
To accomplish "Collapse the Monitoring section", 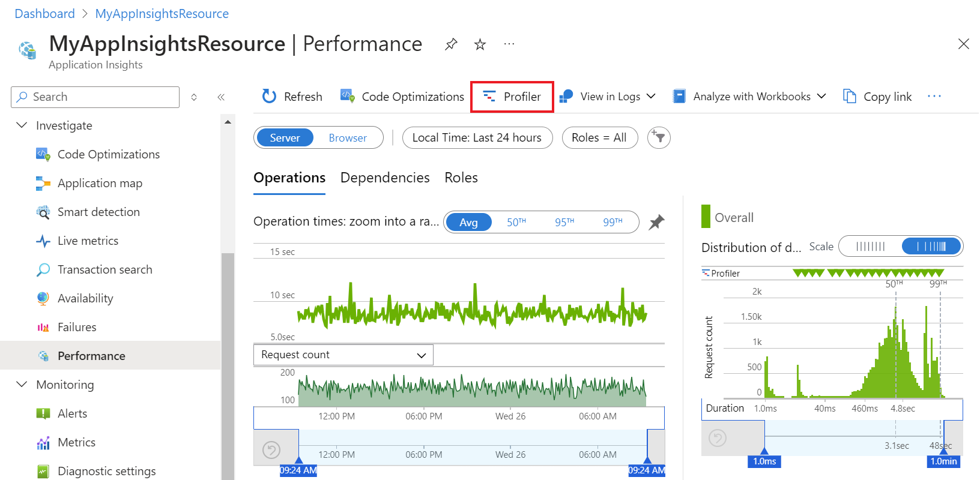I will coord(22,385).
